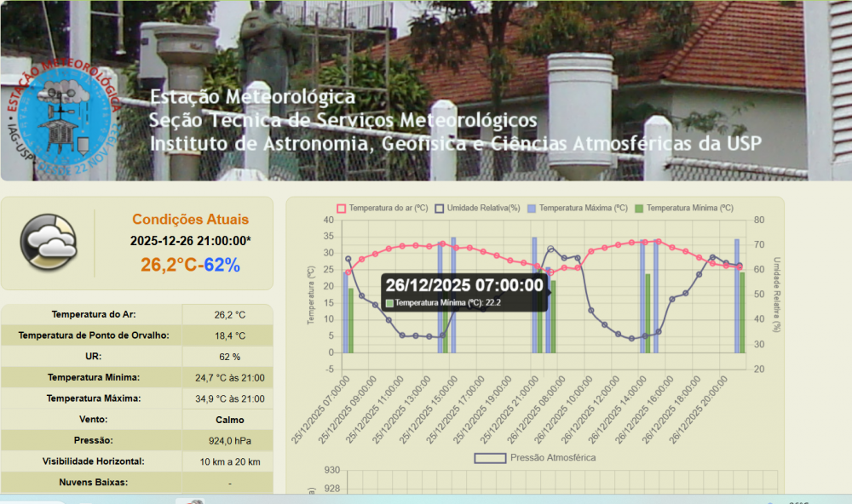852x504 pixels.
Task: Click the Visibilidade Horizontal row label
Action: coord(94,461)
